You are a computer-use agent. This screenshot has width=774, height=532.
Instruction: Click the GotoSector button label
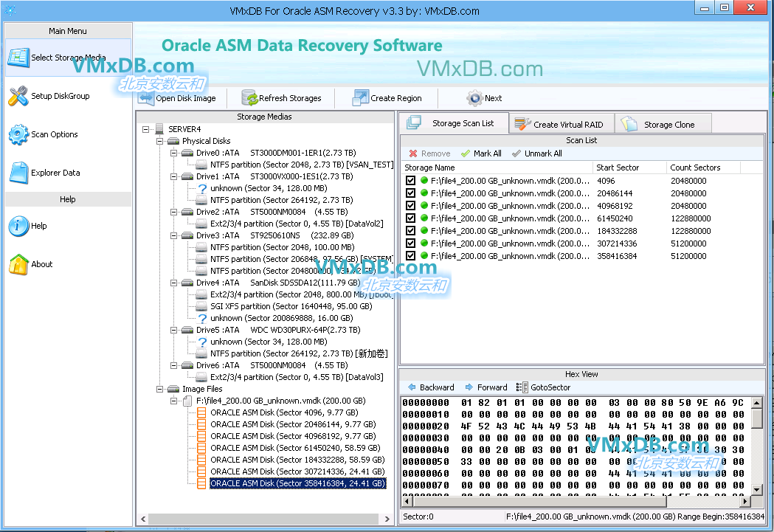(x=550, y=387)
